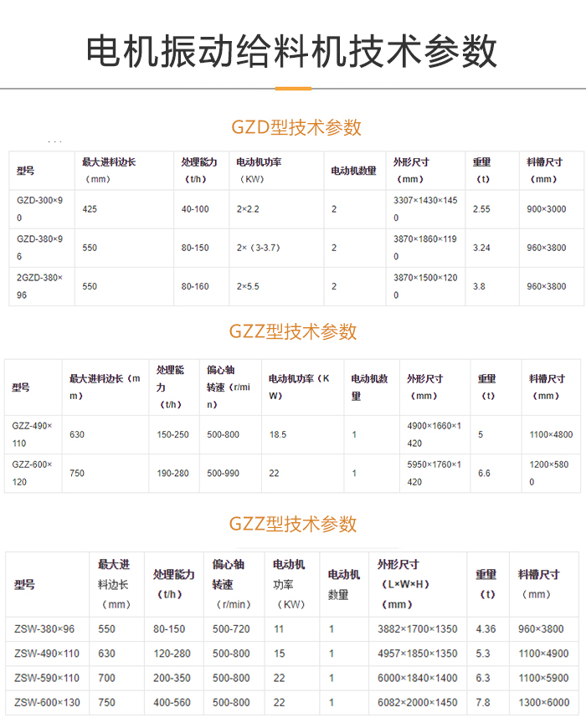Select the 400-560 capacity value
The width and height of the screenshot is (586, 728).
(x=172, y=703)
